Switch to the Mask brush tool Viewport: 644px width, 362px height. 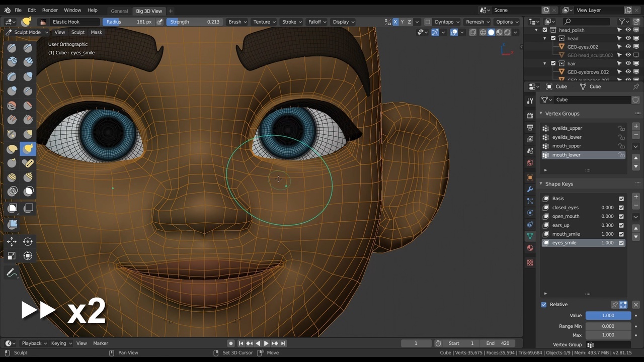point(29,191)
